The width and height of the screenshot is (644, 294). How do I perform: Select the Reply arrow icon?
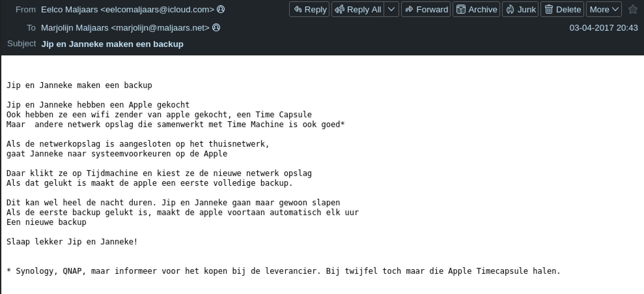[298, 9]
